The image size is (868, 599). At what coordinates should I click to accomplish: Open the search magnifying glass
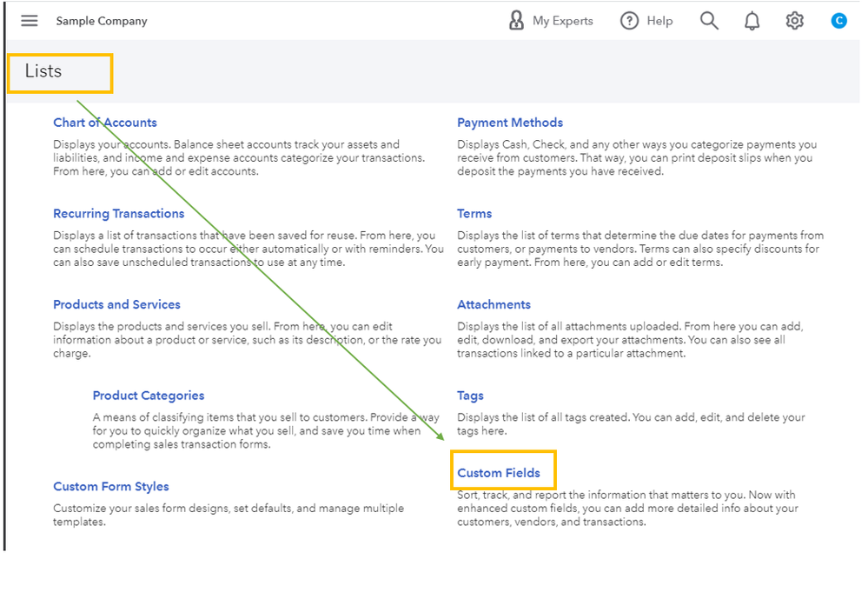click(x=709, y=21)
